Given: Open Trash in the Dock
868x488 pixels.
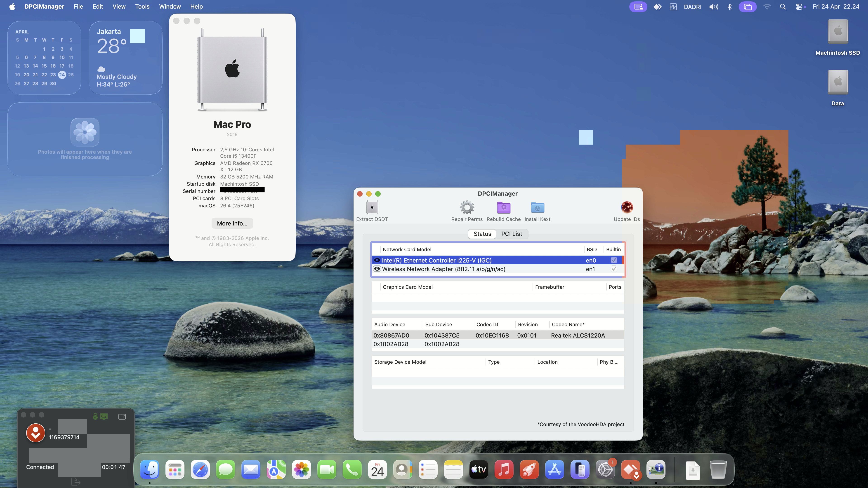Looking at the screenshot, I should (x=718, y=469).
